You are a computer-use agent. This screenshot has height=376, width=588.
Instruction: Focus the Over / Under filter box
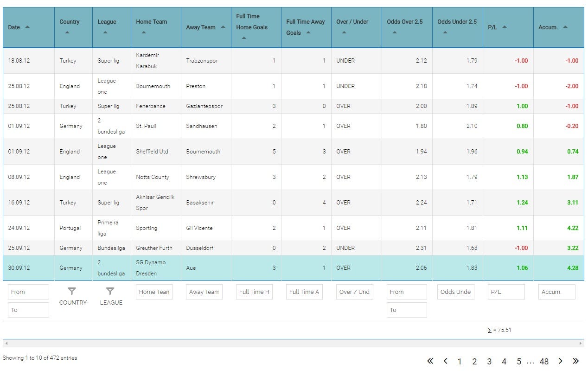(354, 292)
